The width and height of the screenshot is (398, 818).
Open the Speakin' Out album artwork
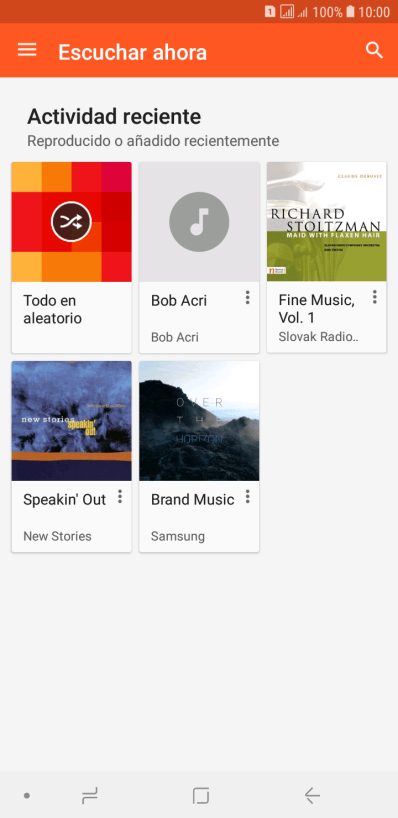(71, 421)
